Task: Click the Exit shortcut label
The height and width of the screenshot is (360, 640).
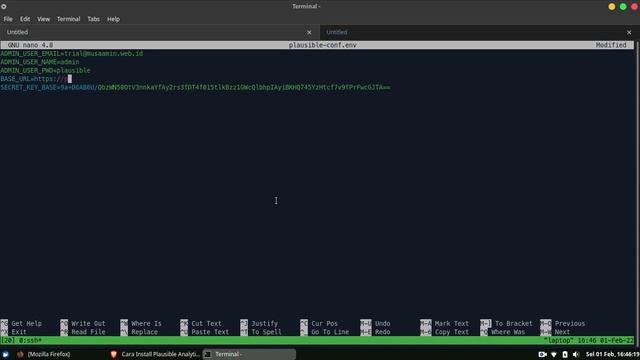Action: point(19,332)
